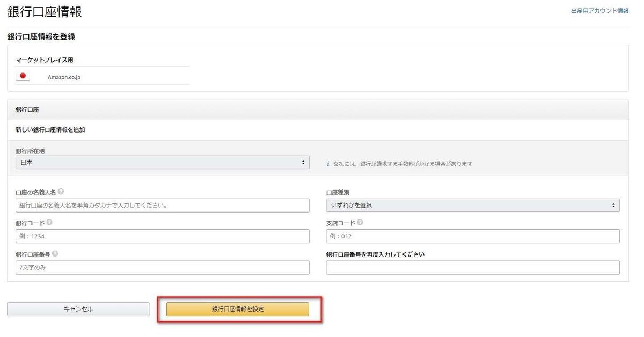This screenshot has width=644, height=337.
Task: Open the 出品用アカウント情報 link
Action: click(x=600, y=11)
